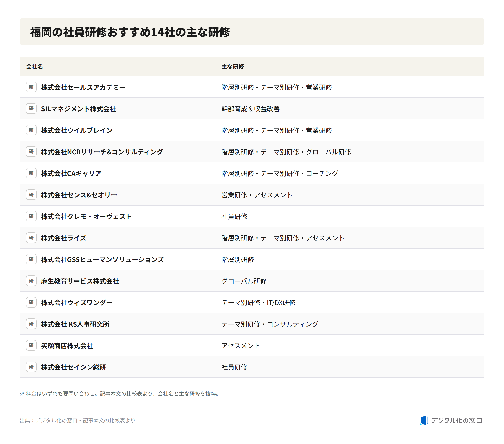Click the company name 株式会社 KS人事研究所
Screen dimensions: 504x444
point(75,324)
